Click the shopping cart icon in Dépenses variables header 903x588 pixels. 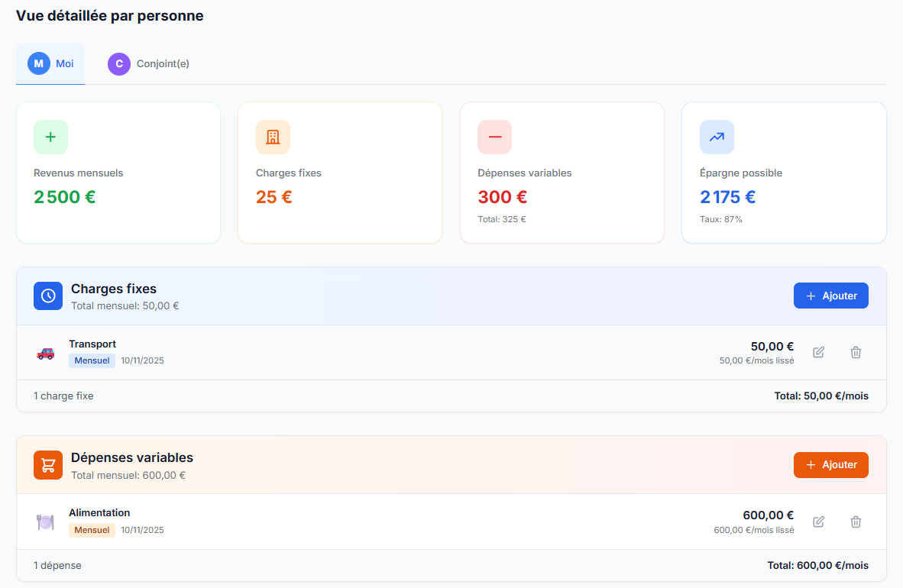pyautogui.click(x=47, y=464)
